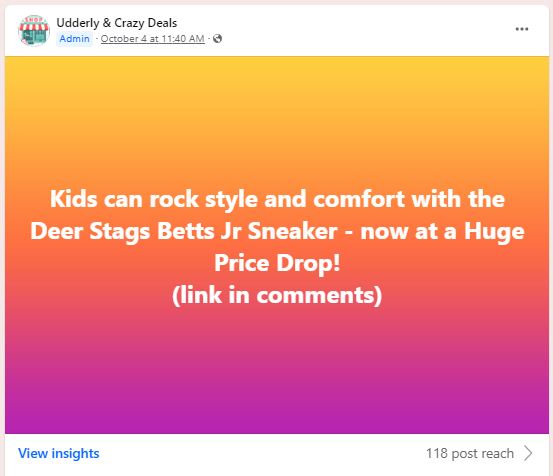Click the '(link in comments)' text
The height and width of the screenshot is (476, 553).
pyautogui.click(x=277, y=295)
